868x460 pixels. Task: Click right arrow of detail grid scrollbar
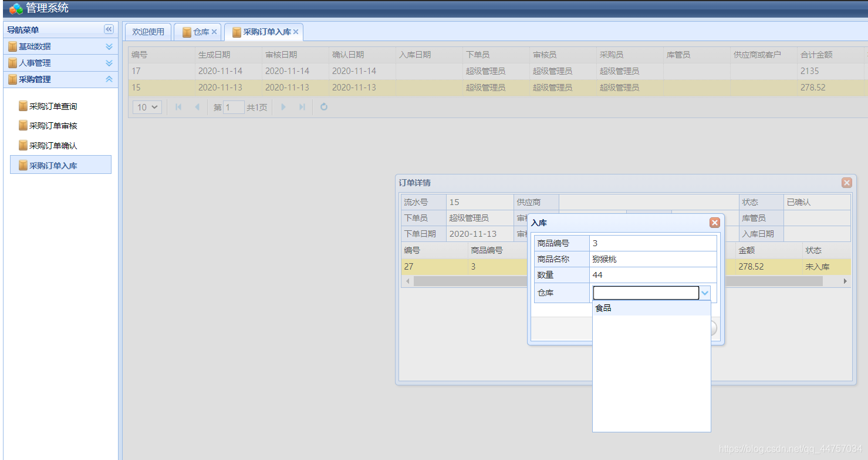click(845, 281)
